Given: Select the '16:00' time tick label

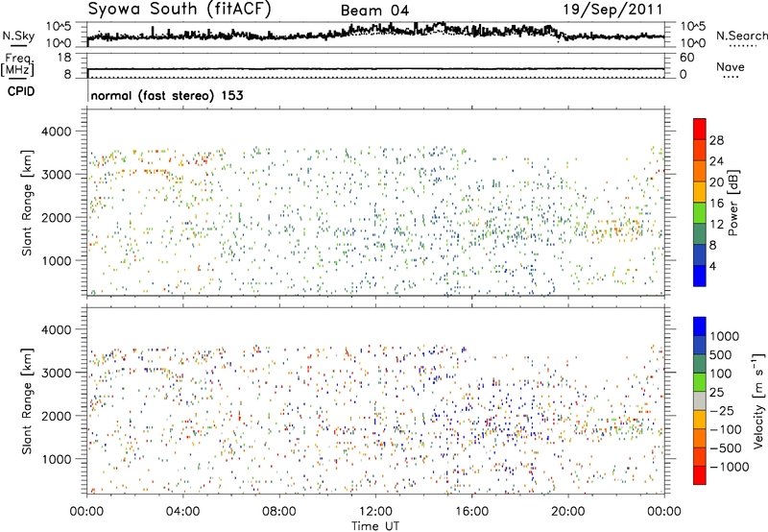Looking at the screenshot, I should click(472, 512).
